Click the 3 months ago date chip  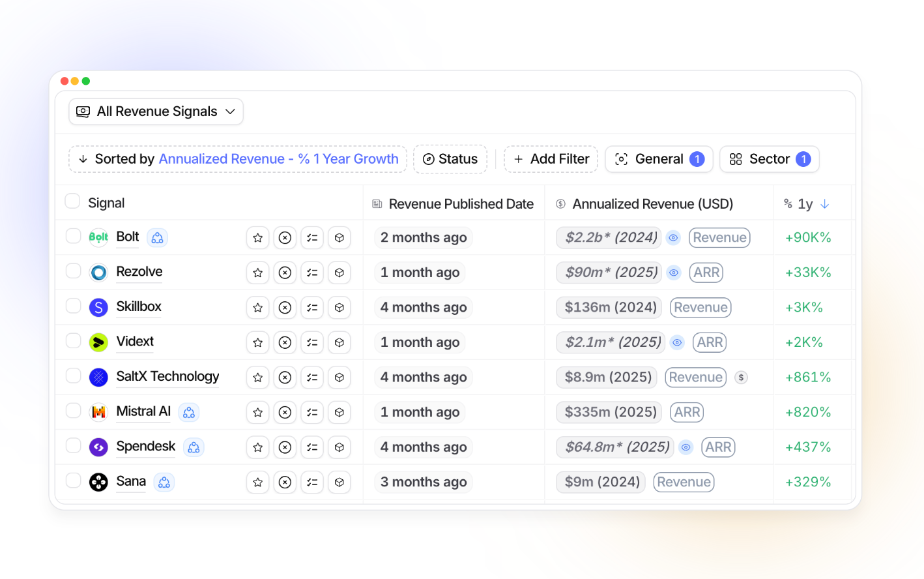424,482
